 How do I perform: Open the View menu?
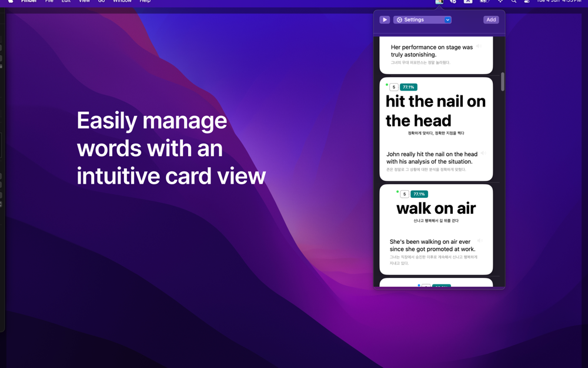pyautogui.click(x=84, y=2)
